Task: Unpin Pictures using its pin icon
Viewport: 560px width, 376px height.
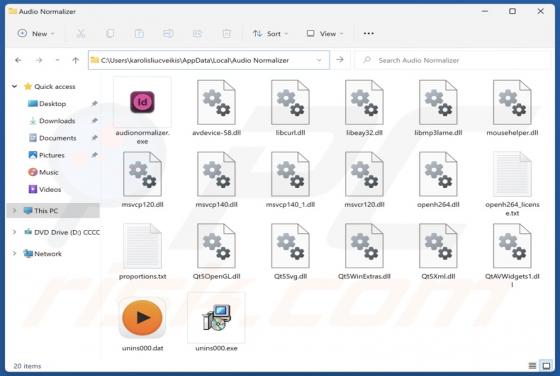Action: click(94, 155)
